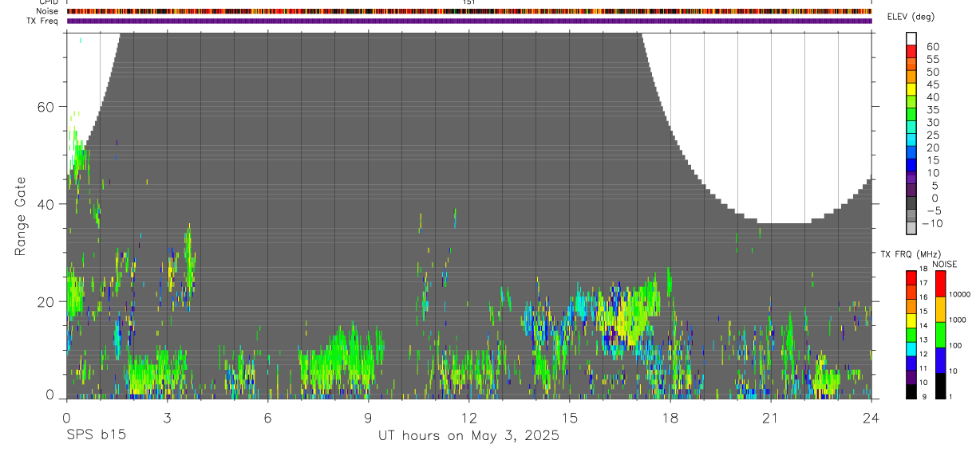Pick the black 9–10 MHz TX FRQ swatch

(x=911, y=390)
